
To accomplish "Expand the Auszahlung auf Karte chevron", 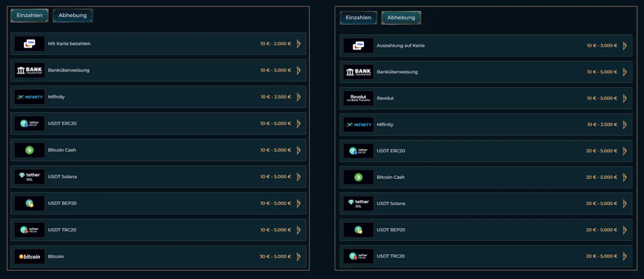I will click(625, 46).
